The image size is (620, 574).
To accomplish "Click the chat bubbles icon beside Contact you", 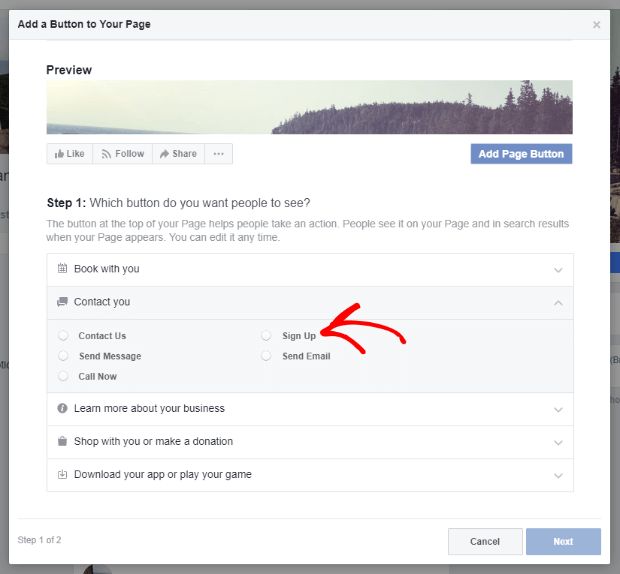I will click(x=62, y=302).
